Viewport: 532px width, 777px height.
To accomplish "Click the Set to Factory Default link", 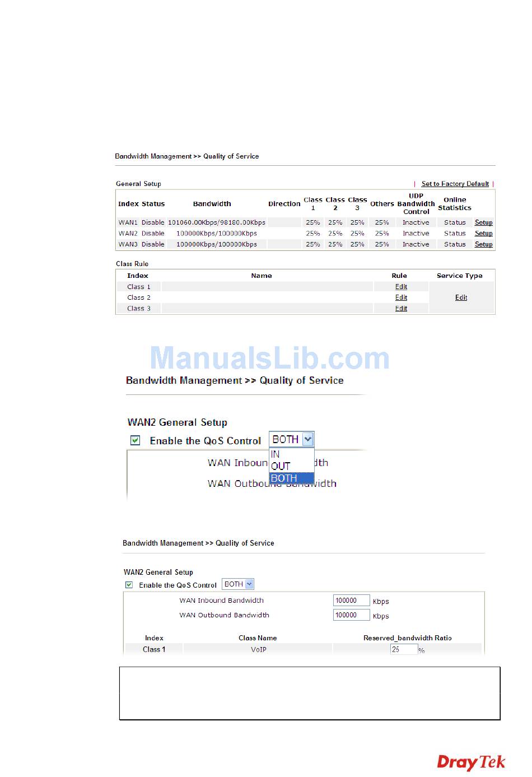I will (455, 184).
